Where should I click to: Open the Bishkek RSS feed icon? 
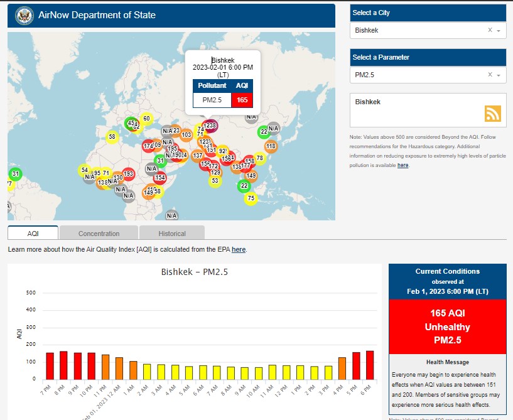(x=492, y=113)
